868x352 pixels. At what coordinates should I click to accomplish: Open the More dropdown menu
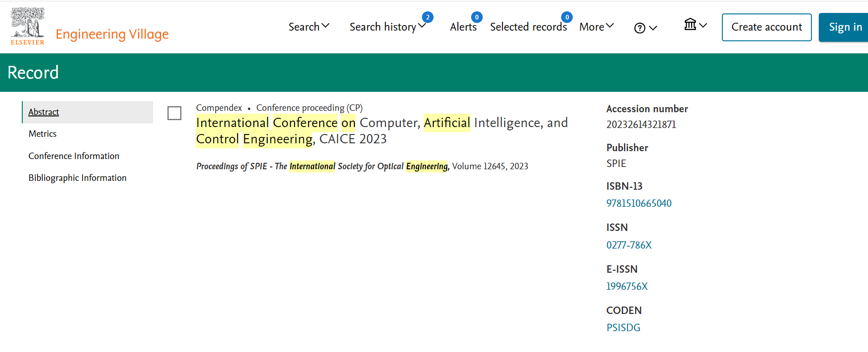596,27
